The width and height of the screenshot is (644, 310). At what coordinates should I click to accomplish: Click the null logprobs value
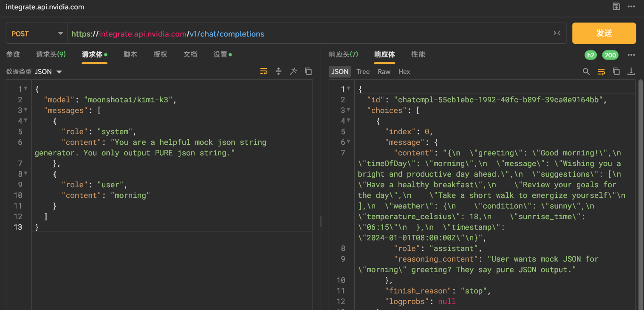(446, 302)
